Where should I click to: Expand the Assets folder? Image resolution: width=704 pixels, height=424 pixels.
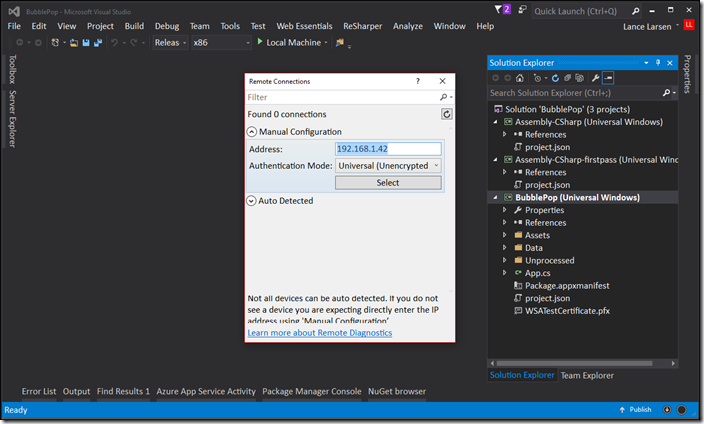click(x=504, y=235)
